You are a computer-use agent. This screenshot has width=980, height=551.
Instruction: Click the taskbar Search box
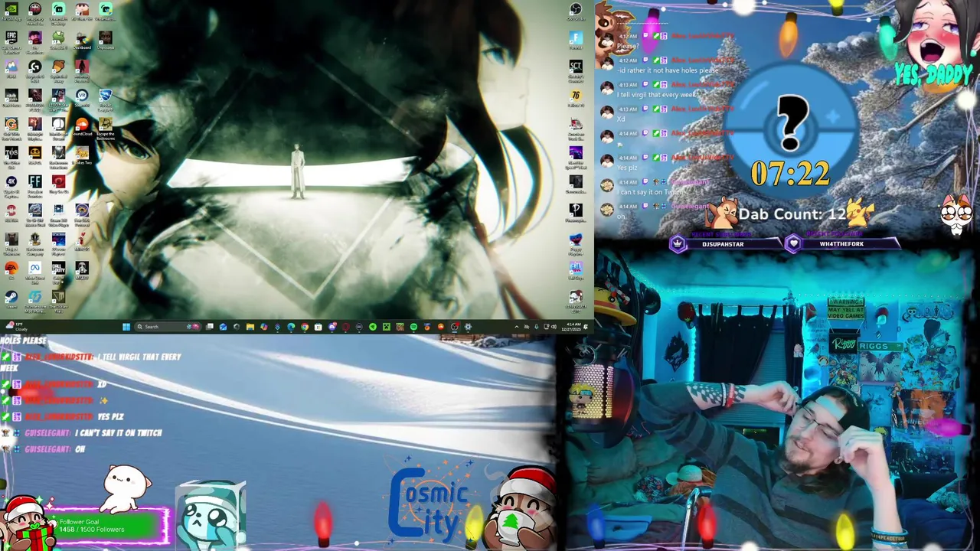pos(168,327)
